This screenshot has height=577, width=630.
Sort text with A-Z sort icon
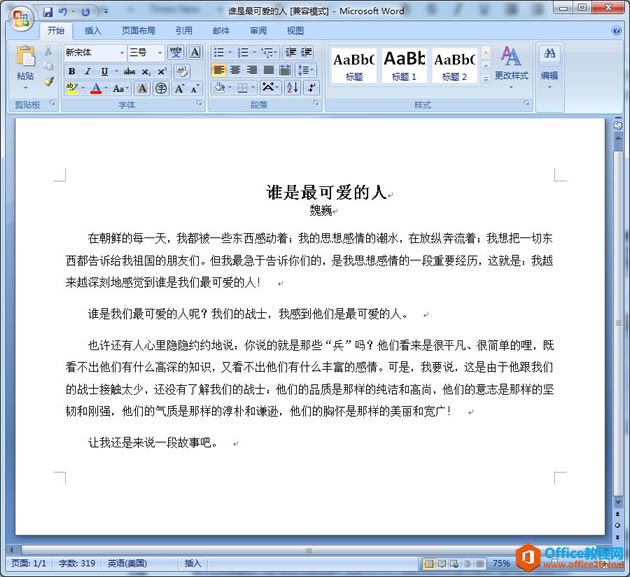[292, 87]
